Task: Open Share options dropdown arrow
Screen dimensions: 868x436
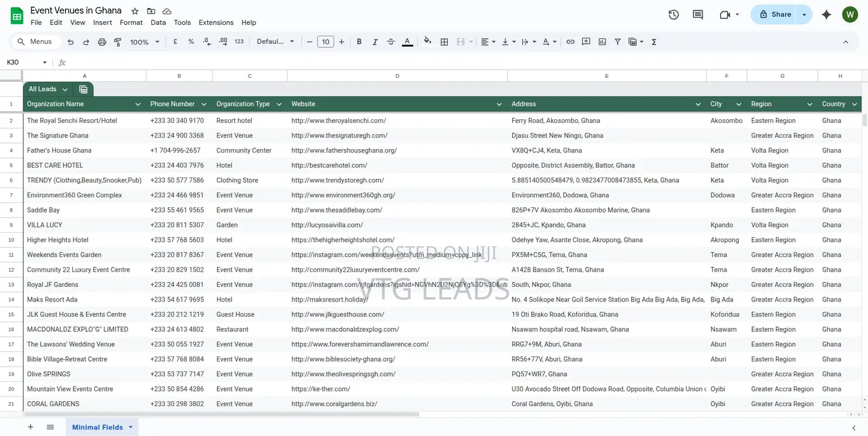Action: (x=804, y=15)
